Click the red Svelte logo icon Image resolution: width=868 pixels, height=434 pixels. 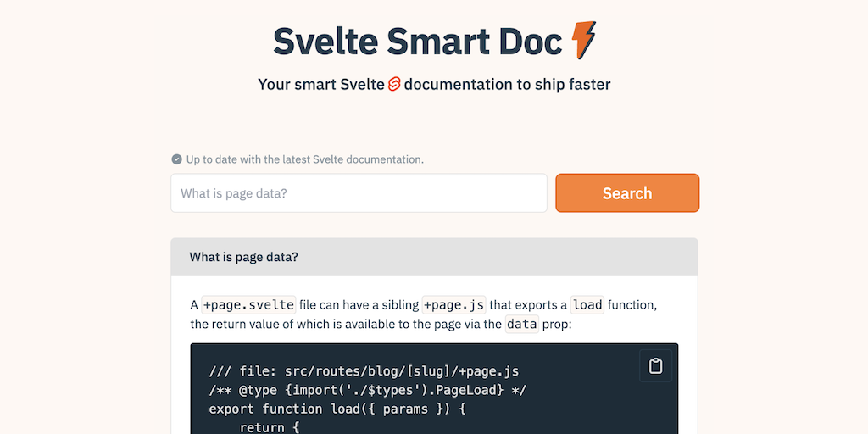(394, 84)
